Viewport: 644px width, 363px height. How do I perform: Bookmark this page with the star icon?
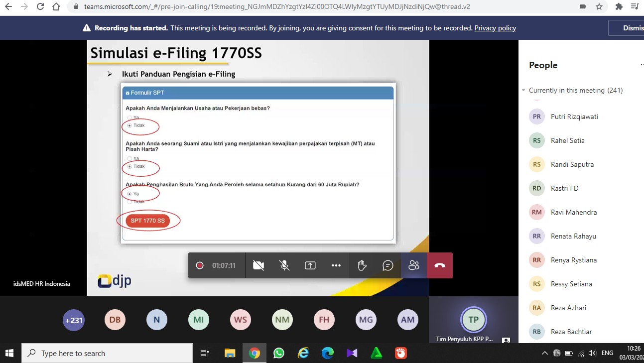(x=599, y=7)
